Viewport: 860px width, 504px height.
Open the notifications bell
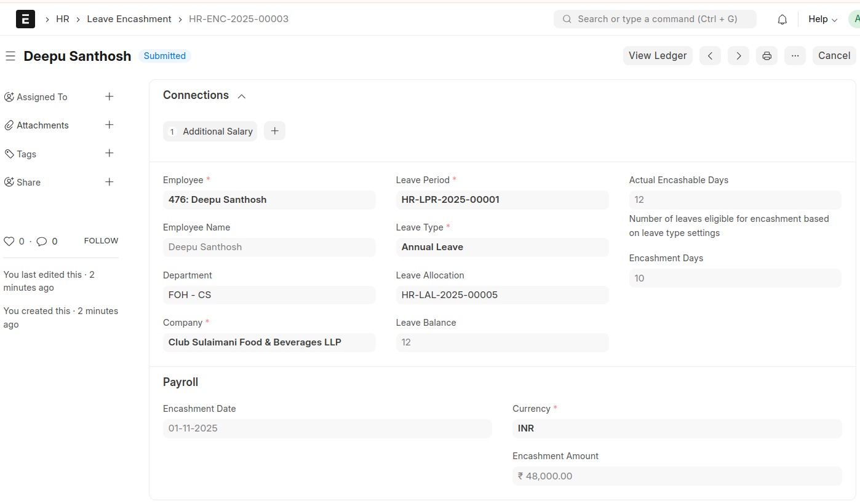click(782, 19)
